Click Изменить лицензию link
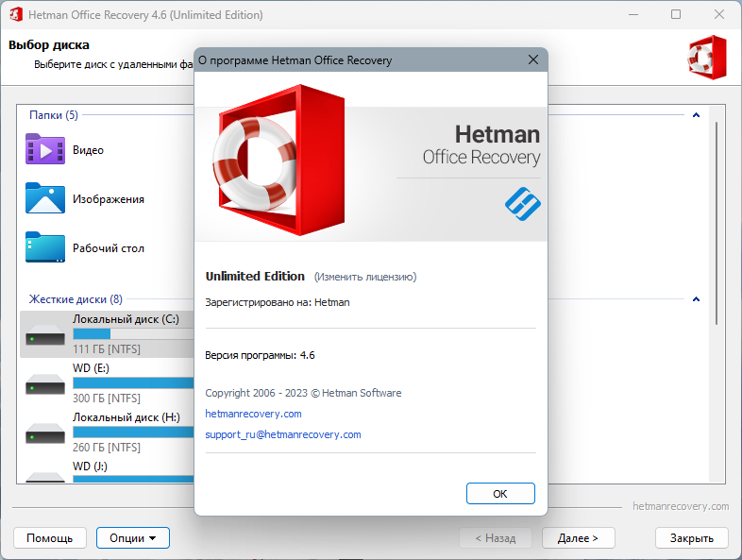This screenshot has height=560, width=742. click(x=365, y=277)
